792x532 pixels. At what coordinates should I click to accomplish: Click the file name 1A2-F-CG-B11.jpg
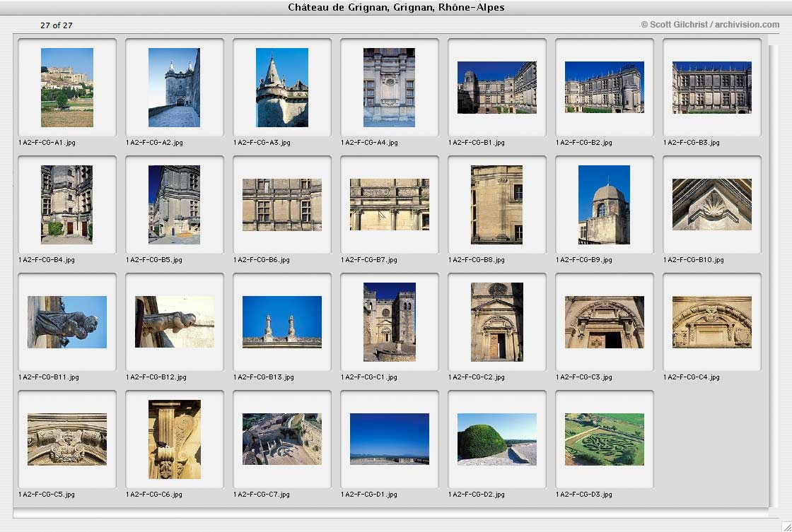(49, 377)
